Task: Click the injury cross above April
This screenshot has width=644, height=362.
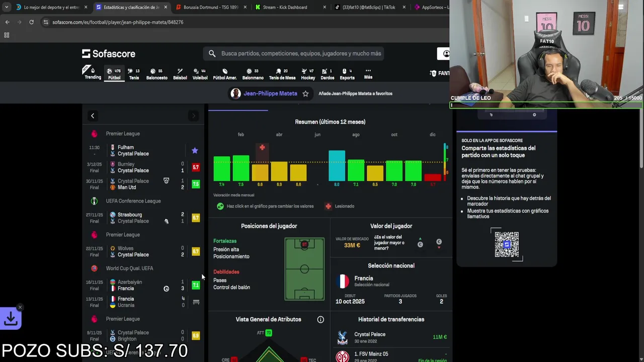Action: click(262, 147)
